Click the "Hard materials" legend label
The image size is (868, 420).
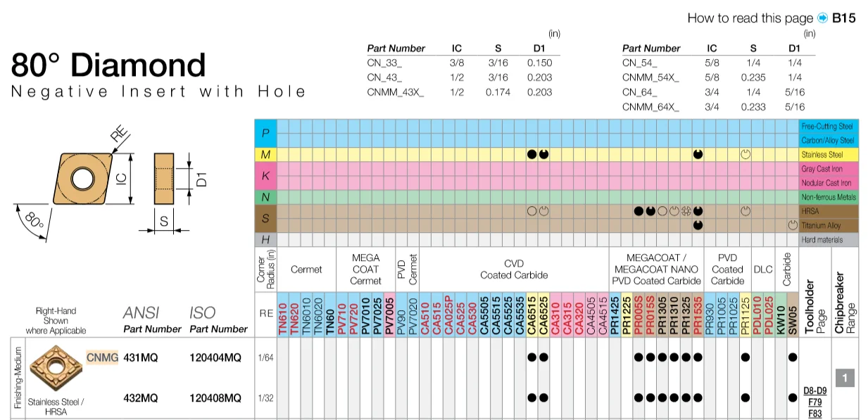[x=822, y=240]
